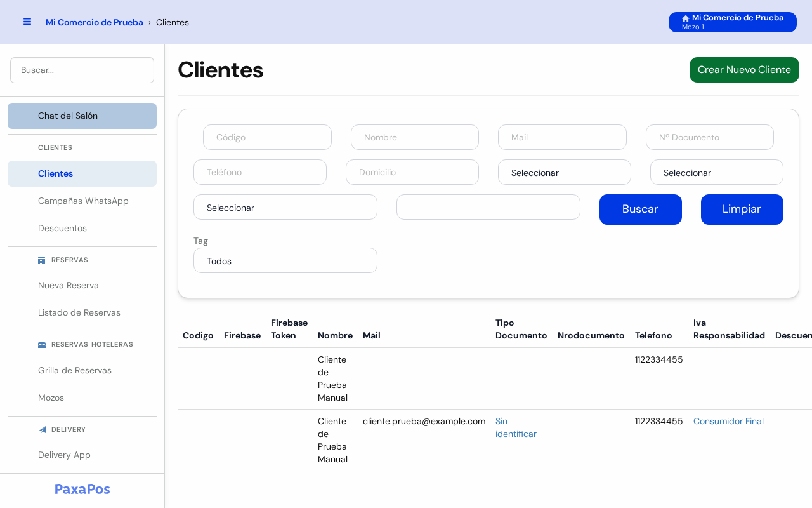Click the home icon in the commerce badge
This screenshot has width=812, height=508.
(686, 18)
